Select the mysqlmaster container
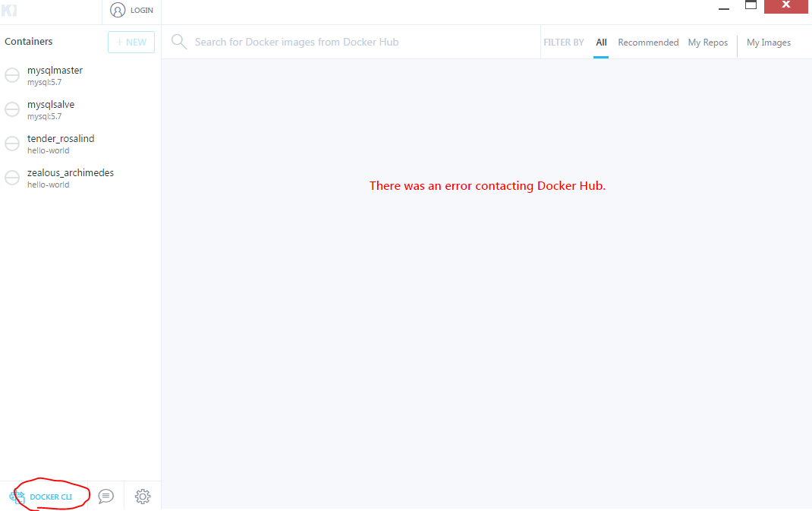 point(80,76)
